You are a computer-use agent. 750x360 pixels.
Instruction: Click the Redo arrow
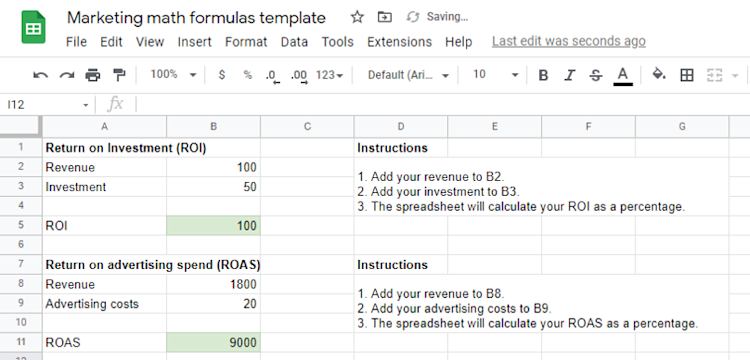tap(67, 75)
